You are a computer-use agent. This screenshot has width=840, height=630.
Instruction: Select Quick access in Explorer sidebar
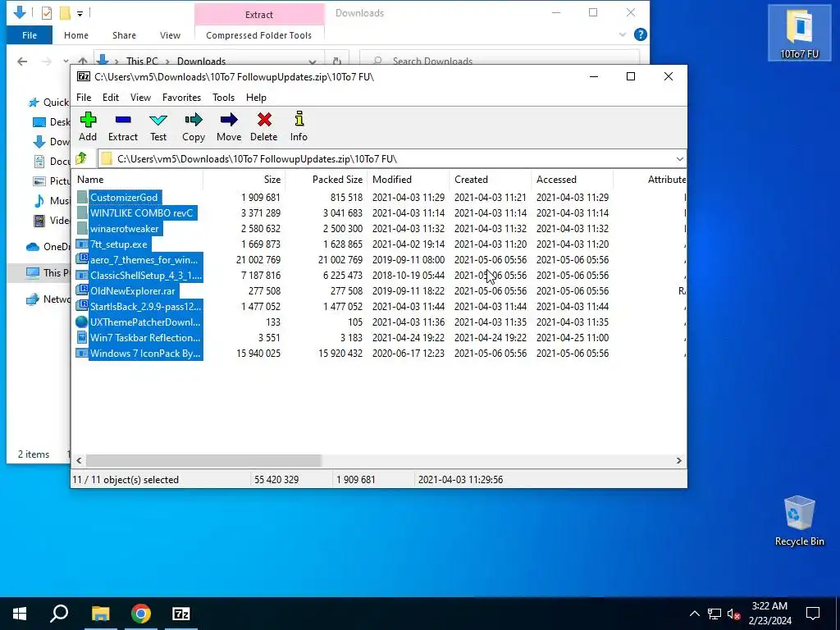[48, 103]
